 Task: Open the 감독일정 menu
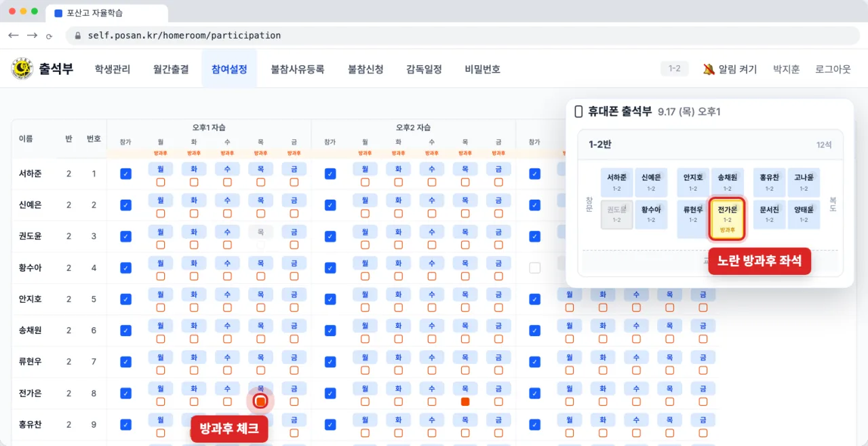[424, 69]
